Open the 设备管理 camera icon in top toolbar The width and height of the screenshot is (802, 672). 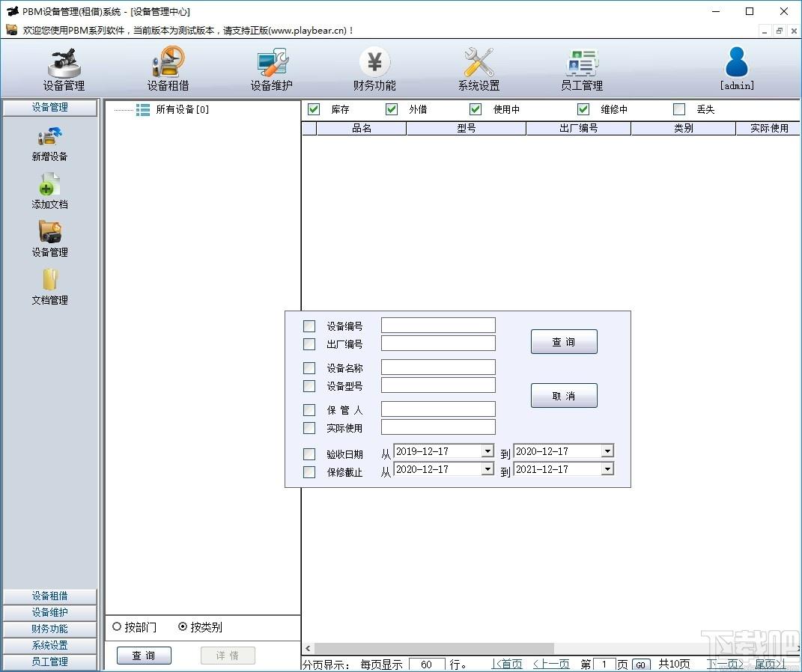click(x=64, y=64)
